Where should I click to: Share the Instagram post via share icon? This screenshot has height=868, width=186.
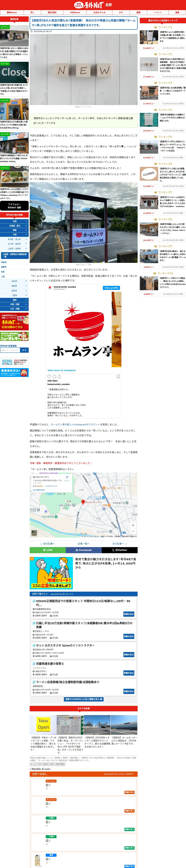(x=59, y=376)
